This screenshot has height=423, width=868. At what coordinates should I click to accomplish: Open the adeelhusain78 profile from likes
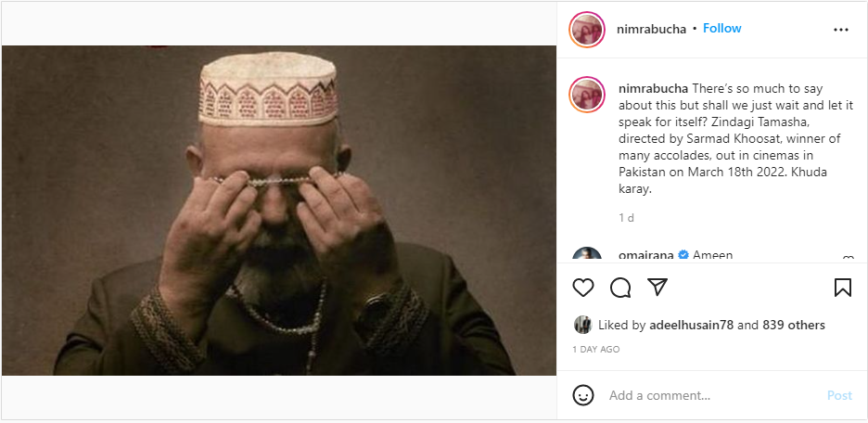point(692,325)
